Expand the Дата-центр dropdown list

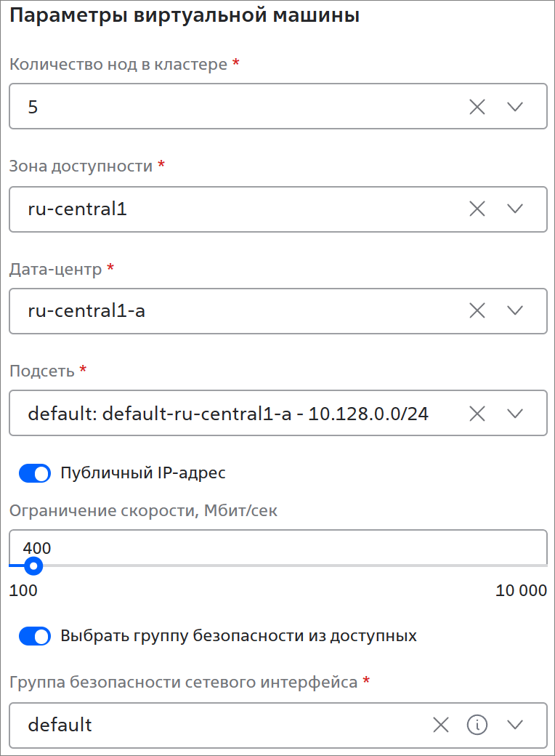[x=515, y=310]
